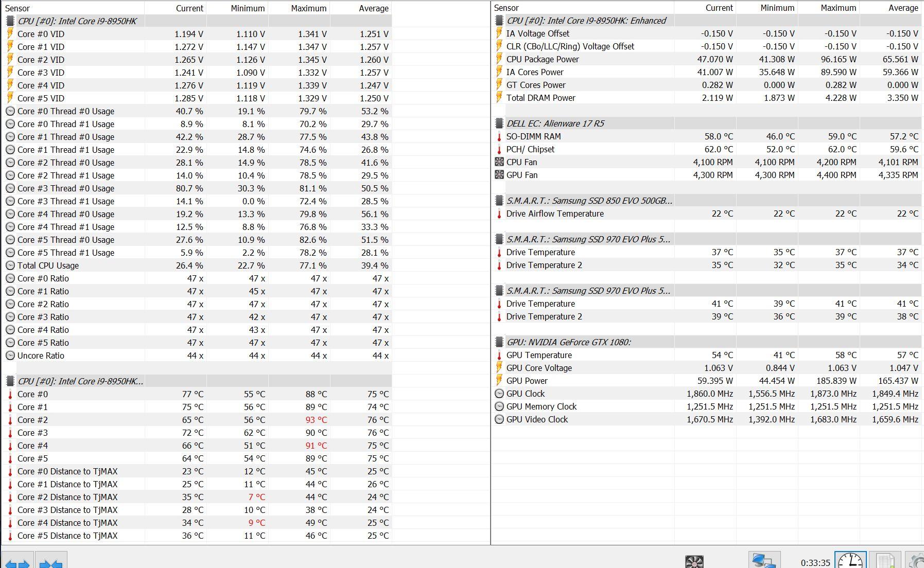Click the chip icon of DELL EC: Alienware 17 R5
This screenshot has width=924, height=568.
tap(499, 123)
